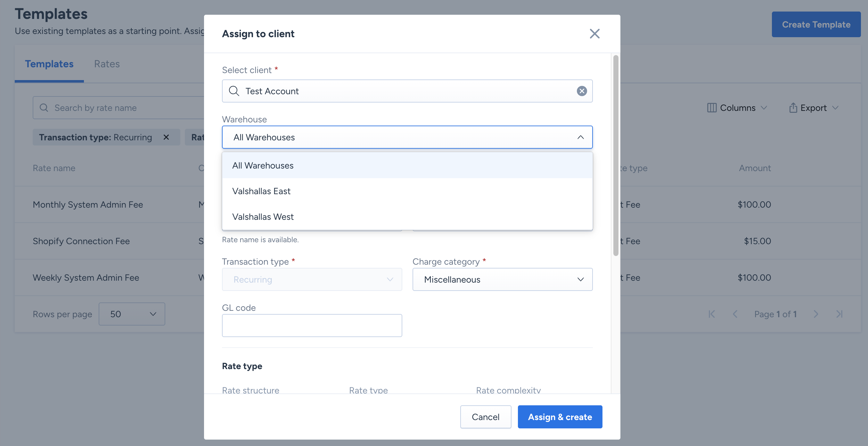Open the disabled Recurring transaction type dropdown
Viewport: 868px width, 446px height.
pos(312,279)
